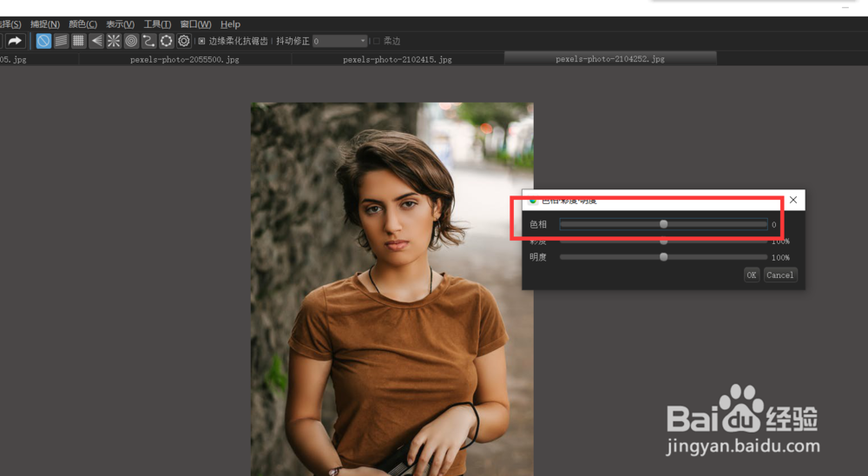Click the redo arrow icon
868x476 pixels.
[x=15, y=41]
